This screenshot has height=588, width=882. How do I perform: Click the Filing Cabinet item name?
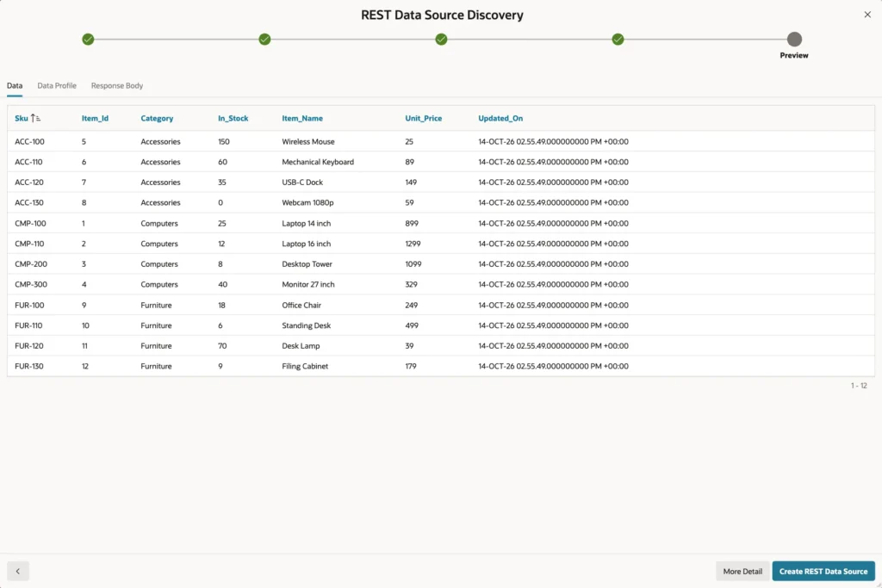click(x=305, y=366)
